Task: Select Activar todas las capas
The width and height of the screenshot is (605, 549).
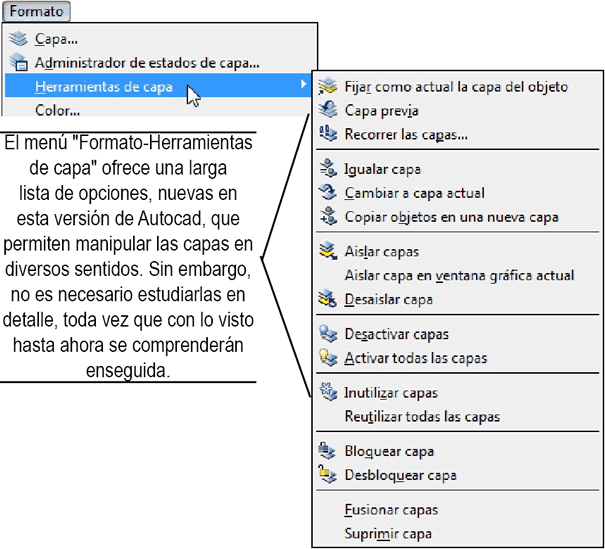Action: 416,358
